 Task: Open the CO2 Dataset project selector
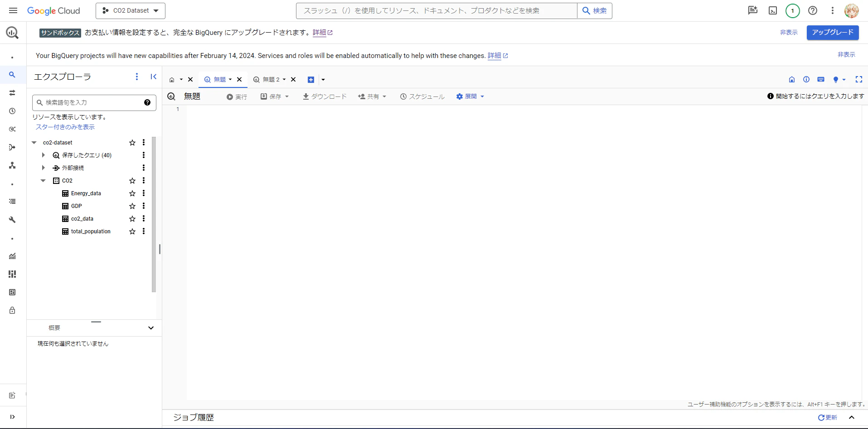coord(131,10)
